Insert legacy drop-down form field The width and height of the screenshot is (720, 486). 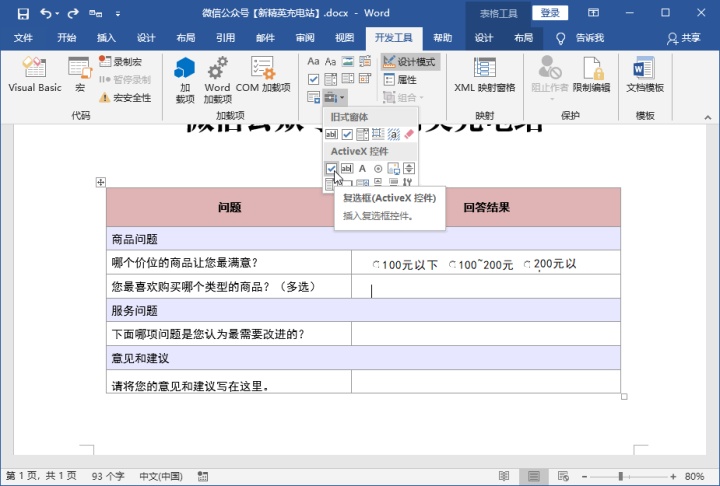[x=362, y=134]
